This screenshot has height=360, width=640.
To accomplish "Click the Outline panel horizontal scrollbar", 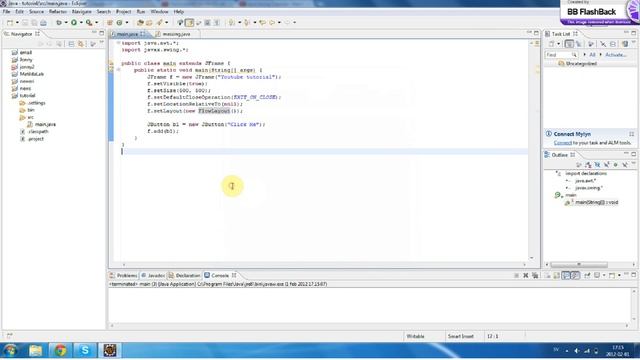I will click(579, 264).
